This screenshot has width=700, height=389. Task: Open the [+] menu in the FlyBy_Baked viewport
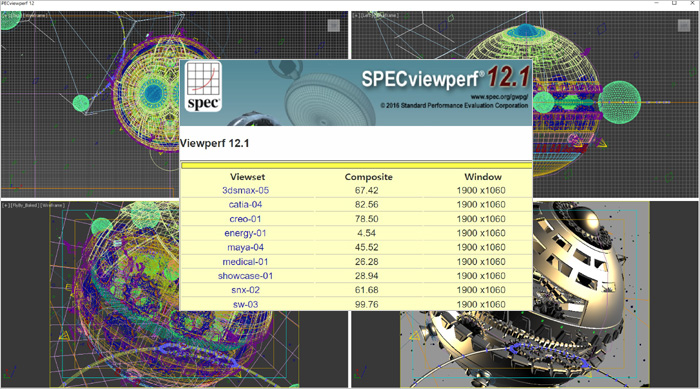pos(5,205)
